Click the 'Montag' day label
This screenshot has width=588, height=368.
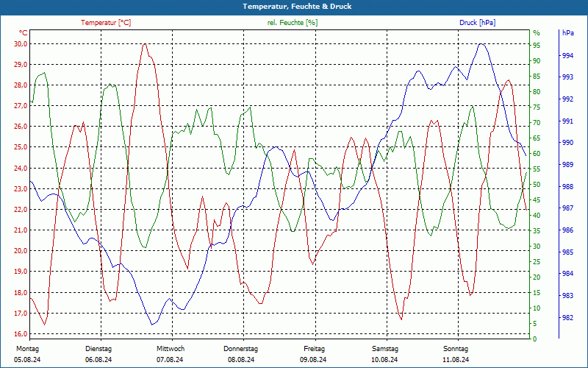point(27,349)
